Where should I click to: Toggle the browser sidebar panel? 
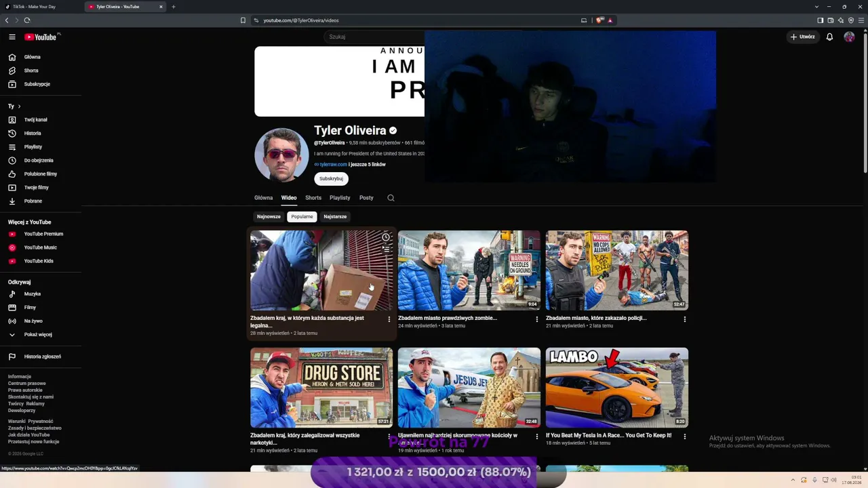pos(821,20)
